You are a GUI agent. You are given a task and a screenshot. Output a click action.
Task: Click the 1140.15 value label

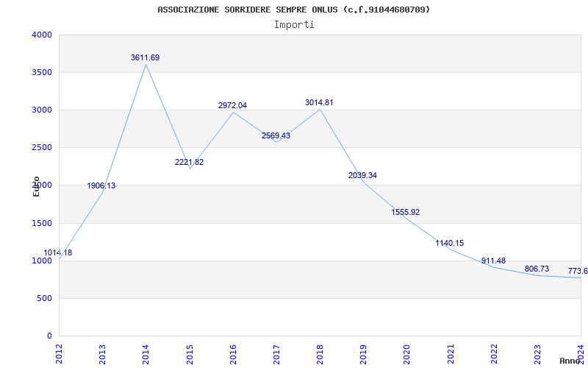coord(449,243)
